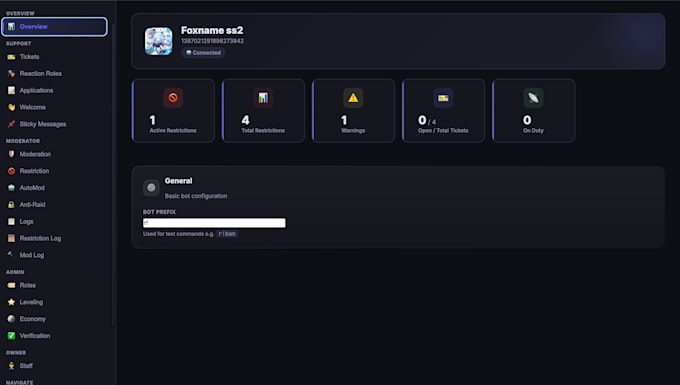This screenshot has height=385, width=680.
Task: Click the Foxname ss2 server avatar
Action: tap(158, 41)
